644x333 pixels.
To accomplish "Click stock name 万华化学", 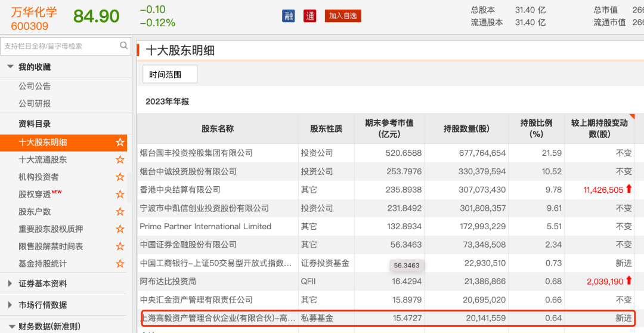I will 33,11.
